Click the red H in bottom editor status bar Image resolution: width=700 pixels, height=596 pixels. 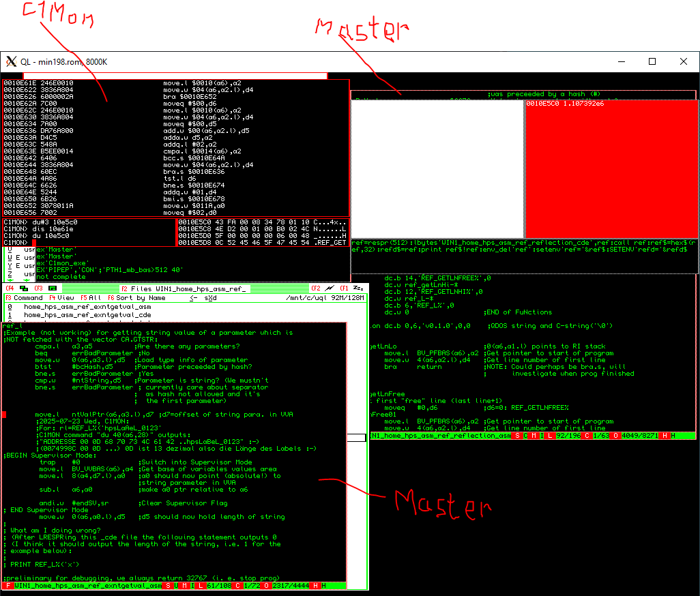[316, 586]
